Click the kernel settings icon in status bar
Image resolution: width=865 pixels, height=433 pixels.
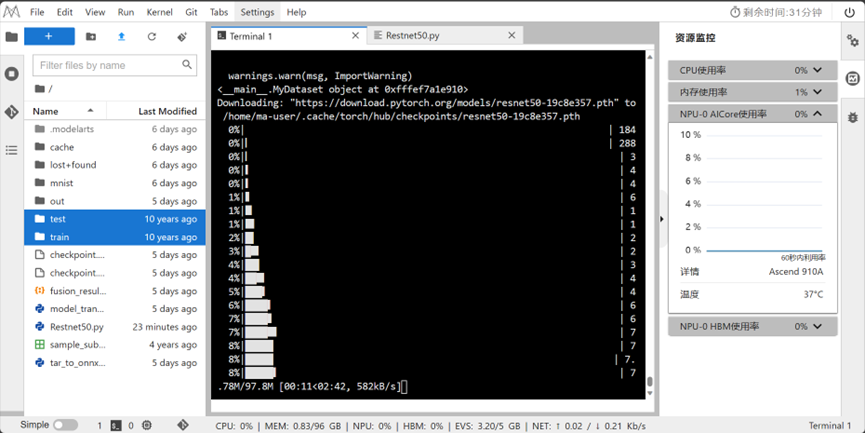pyautogui.click(x=147, y=425)
